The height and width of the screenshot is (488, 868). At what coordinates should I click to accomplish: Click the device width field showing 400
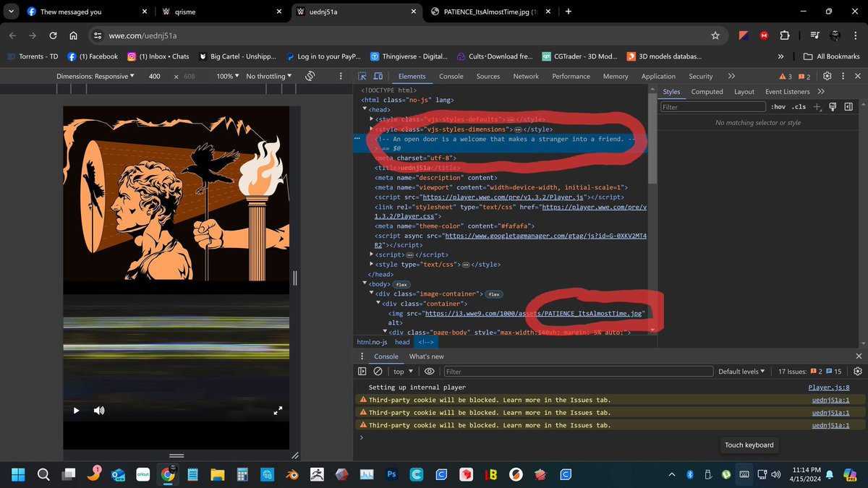click(x=155, y=76)
